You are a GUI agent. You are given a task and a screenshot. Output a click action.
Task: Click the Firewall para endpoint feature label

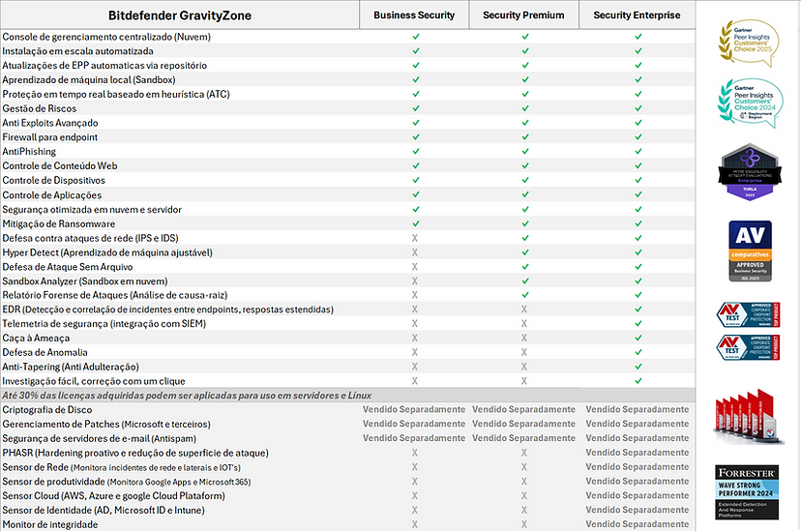(50, 137)
